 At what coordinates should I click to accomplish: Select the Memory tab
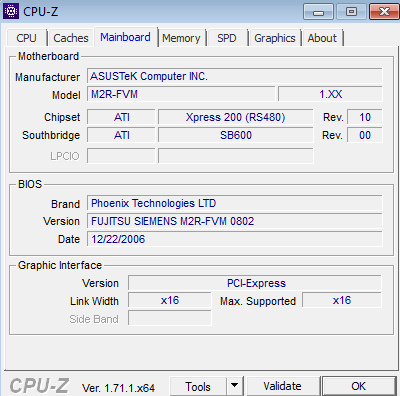click(181, 38)
